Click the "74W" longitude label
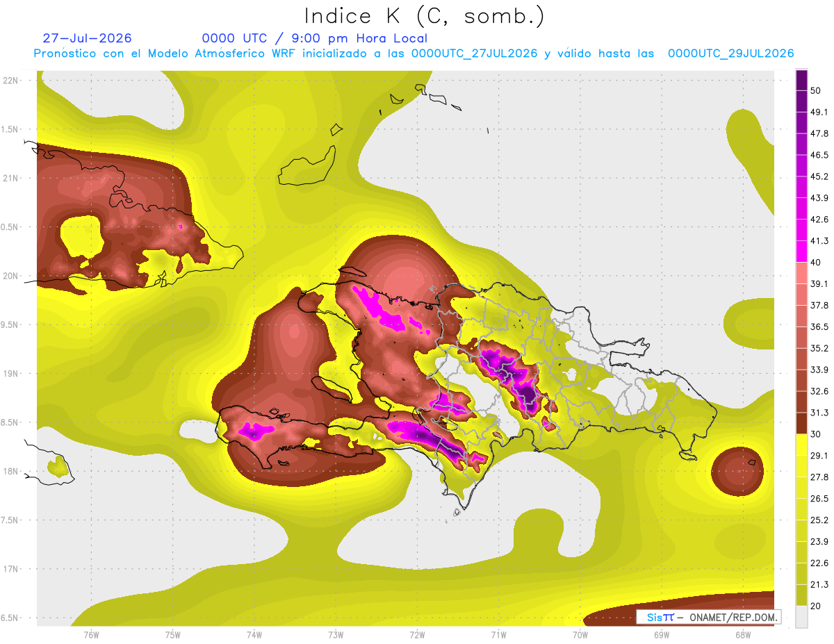The image size is (834, 644). coord(254,634)
